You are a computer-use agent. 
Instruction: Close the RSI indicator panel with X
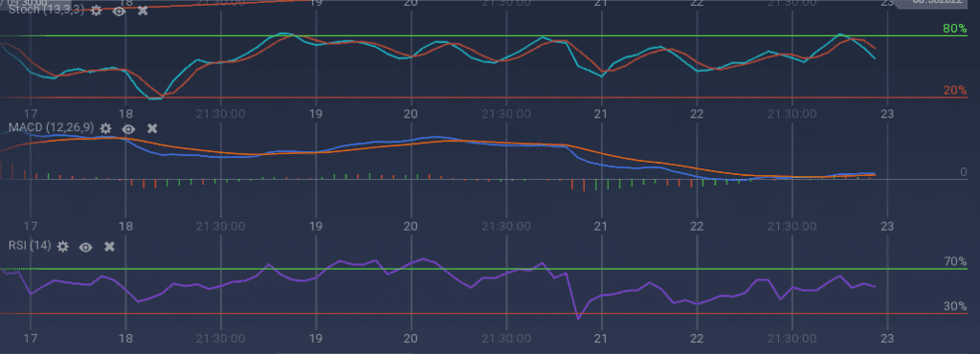109,247
